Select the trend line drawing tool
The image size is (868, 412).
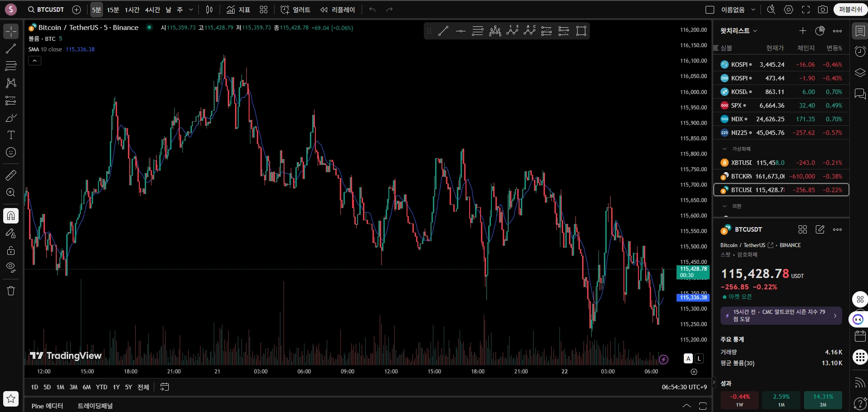pyautogui.click(x=11, y=49)
